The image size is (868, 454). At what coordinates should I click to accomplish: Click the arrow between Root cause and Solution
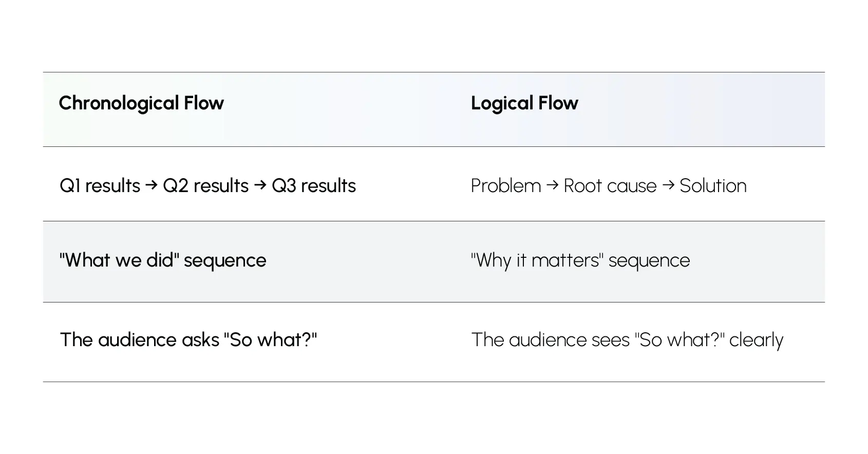coord(668,185)
